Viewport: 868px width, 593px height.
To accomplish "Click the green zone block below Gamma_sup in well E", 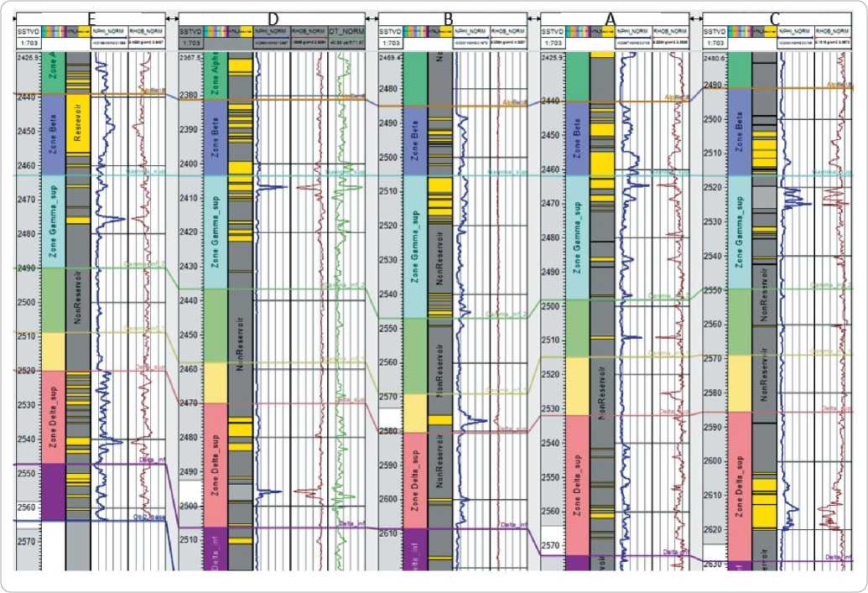I will (54, 300).
